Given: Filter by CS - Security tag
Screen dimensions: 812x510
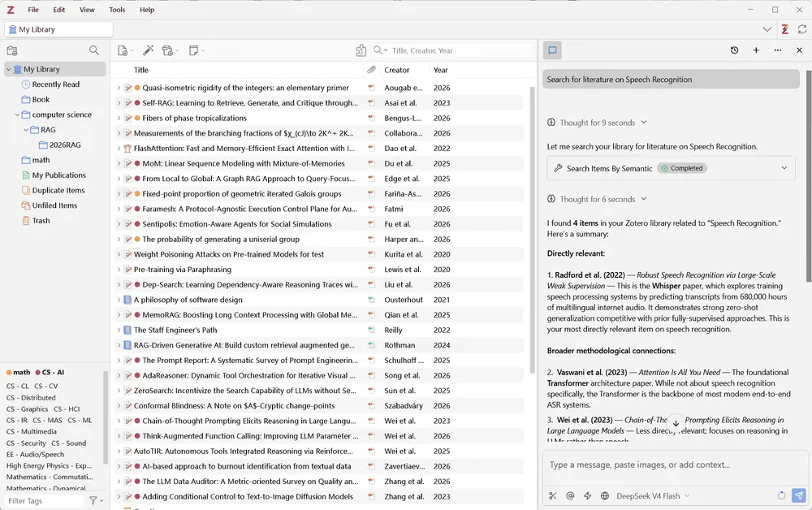Looking at the screenshot, I should click(26, 443).
